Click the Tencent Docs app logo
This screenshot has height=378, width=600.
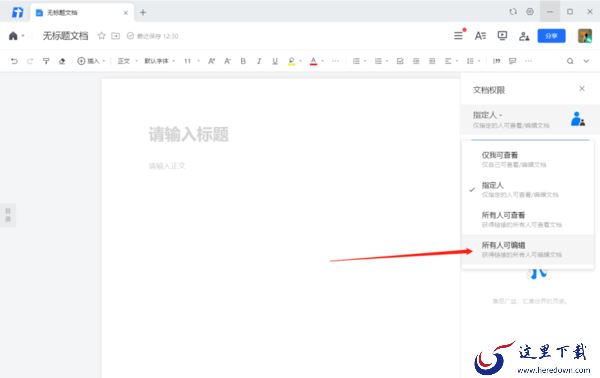pyautogui.click(x=17, y=12)
